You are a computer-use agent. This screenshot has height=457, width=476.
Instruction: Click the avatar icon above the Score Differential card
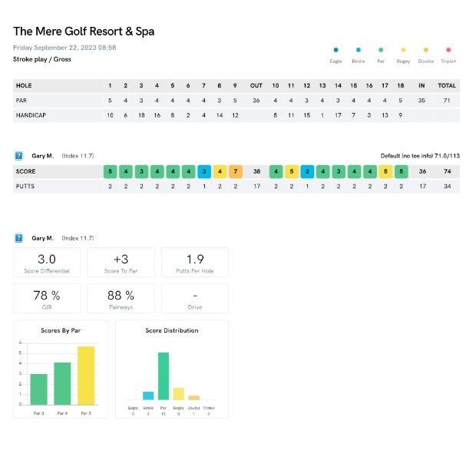[19, 238]
